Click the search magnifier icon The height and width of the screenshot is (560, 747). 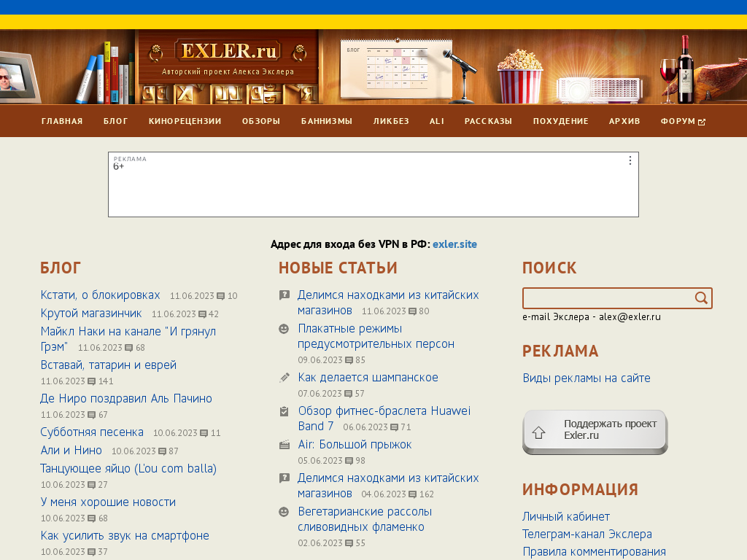(x=701, y=298)
